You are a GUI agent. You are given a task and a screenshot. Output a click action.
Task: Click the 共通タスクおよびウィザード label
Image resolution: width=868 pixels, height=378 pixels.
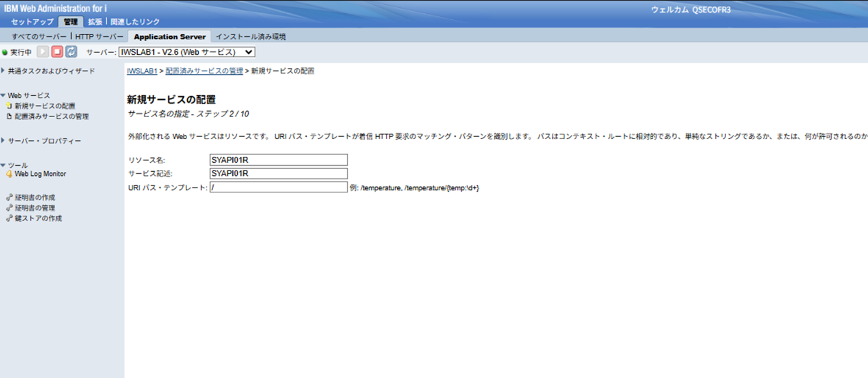pos(51,71)
